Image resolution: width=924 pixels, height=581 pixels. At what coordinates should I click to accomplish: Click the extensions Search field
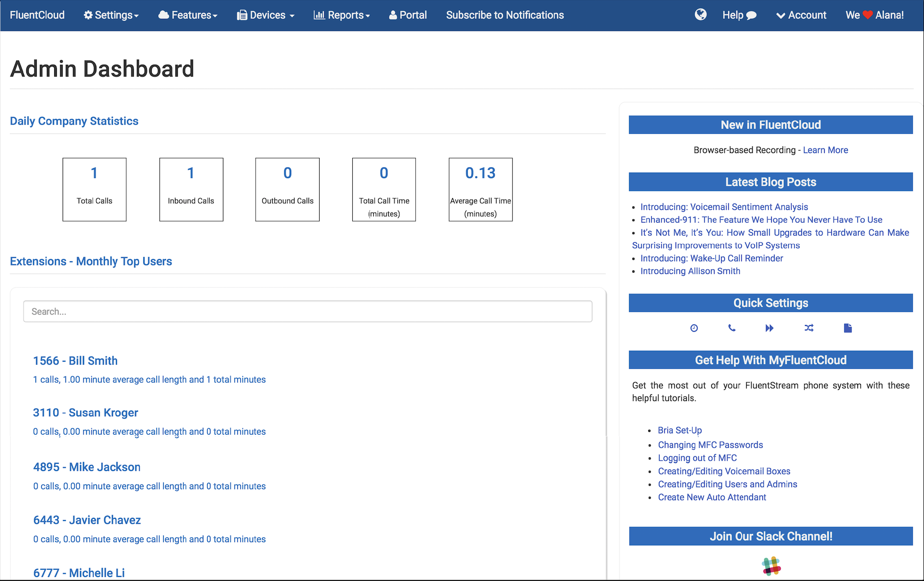308,312
